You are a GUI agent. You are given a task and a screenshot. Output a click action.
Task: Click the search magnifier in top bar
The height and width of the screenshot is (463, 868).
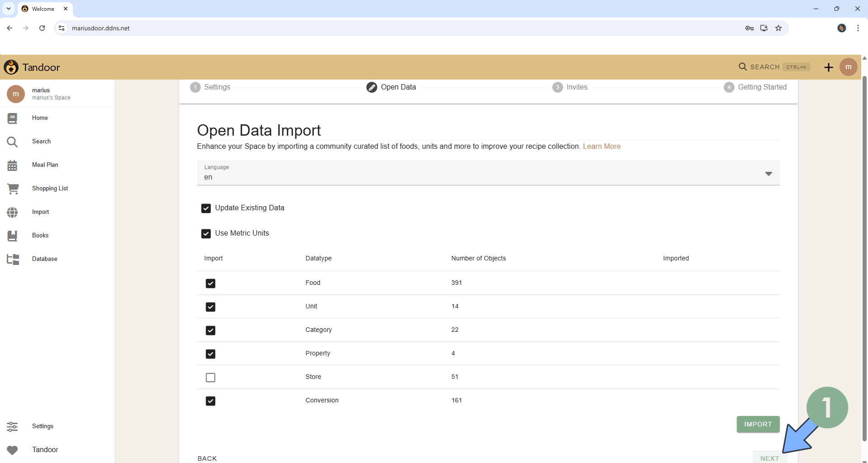[x=743, y=67]
